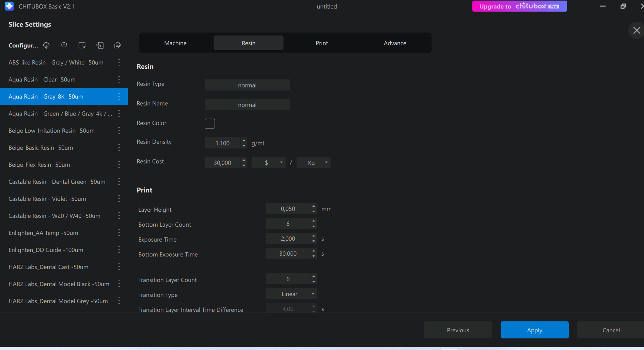Click the export configurations icon
The height and width of the screenshot is (350, 644).
(x=118, y=45)
